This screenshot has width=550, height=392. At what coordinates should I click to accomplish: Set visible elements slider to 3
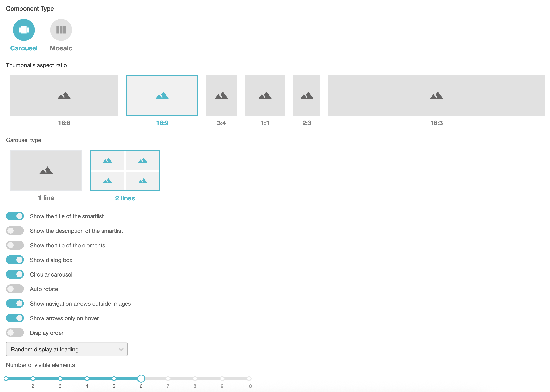60,378
